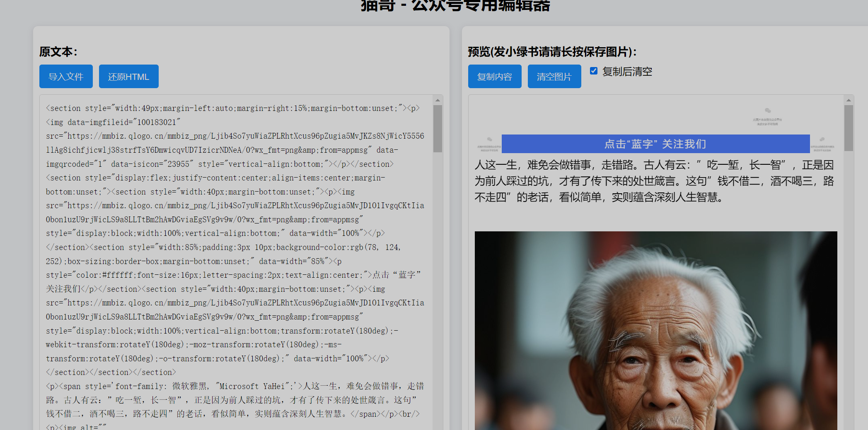Click the elderly man photo in preview
The height and width of the screenshot is (430, 868).
coord(656,331)
